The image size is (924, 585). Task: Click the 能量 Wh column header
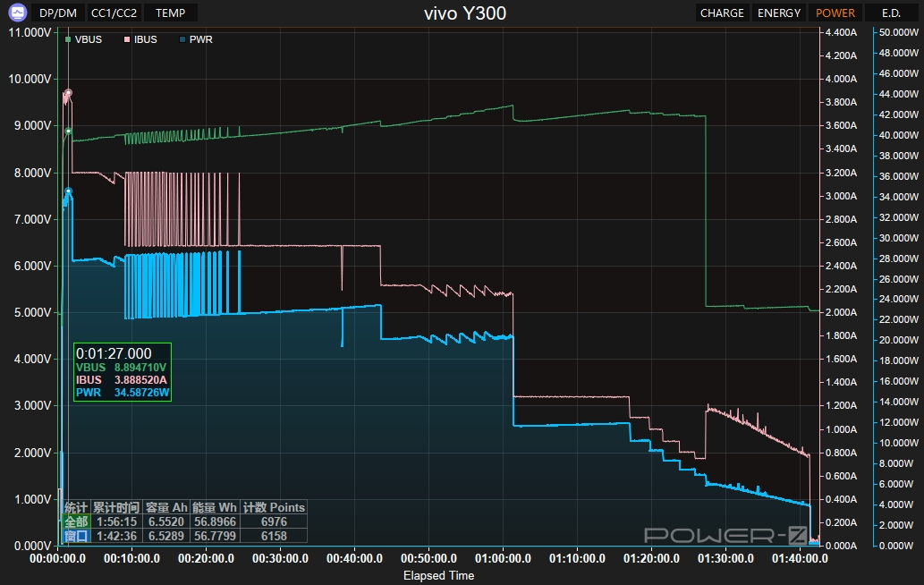tap(215, 507)
